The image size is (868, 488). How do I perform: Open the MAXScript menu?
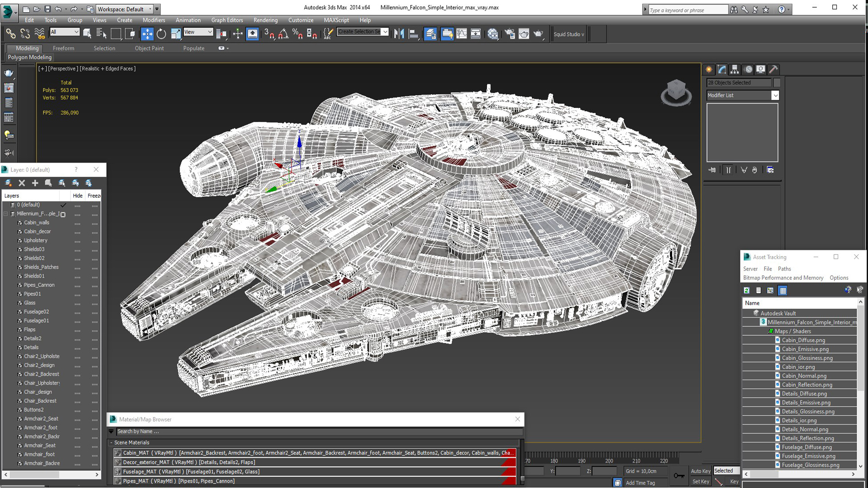coord(336,20)
